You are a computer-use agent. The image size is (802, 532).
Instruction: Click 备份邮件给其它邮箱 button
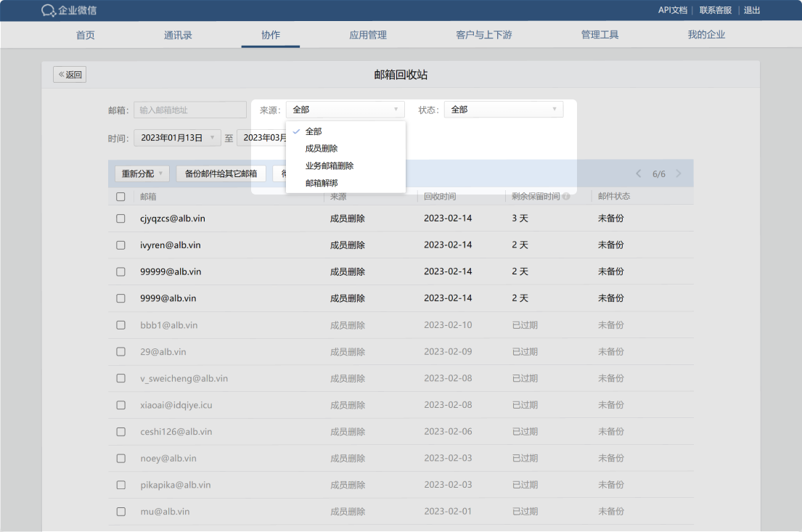221,173
